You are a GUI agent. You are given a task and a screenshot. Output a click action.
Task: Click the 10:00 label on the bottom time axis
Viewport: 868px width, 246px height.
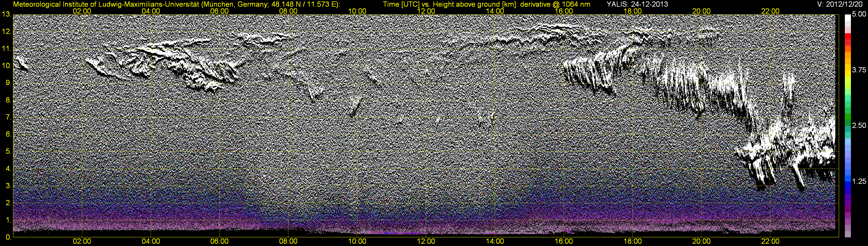[x=357, y=241]
